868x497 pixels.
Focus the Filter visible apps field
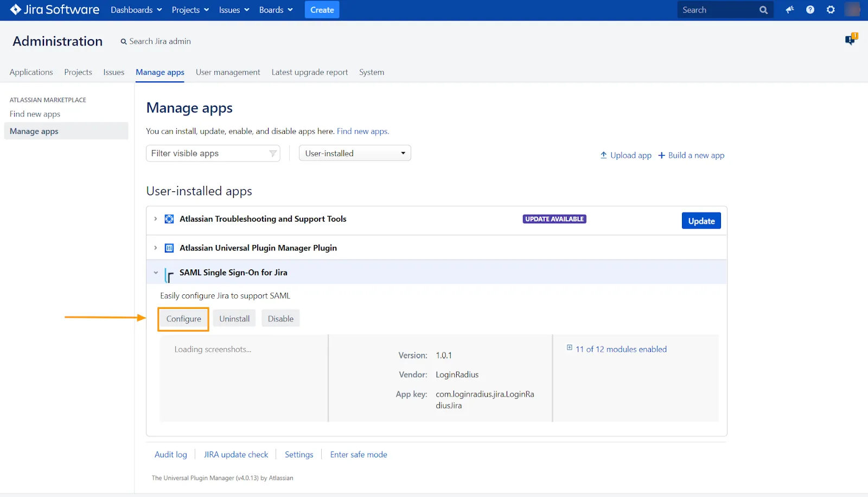coord(213,153)
